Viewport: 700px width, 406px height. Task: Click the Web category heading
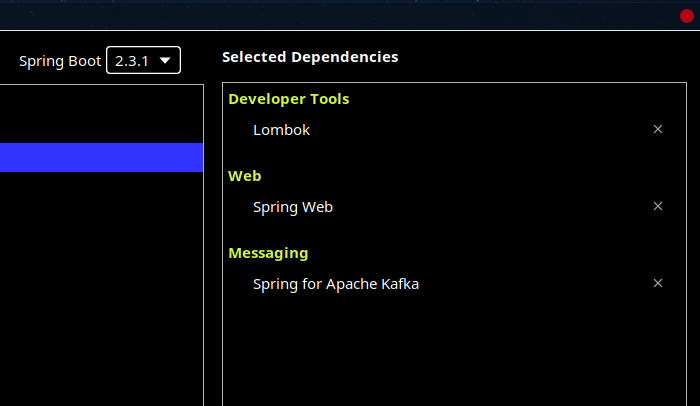[x=244, y=176]
